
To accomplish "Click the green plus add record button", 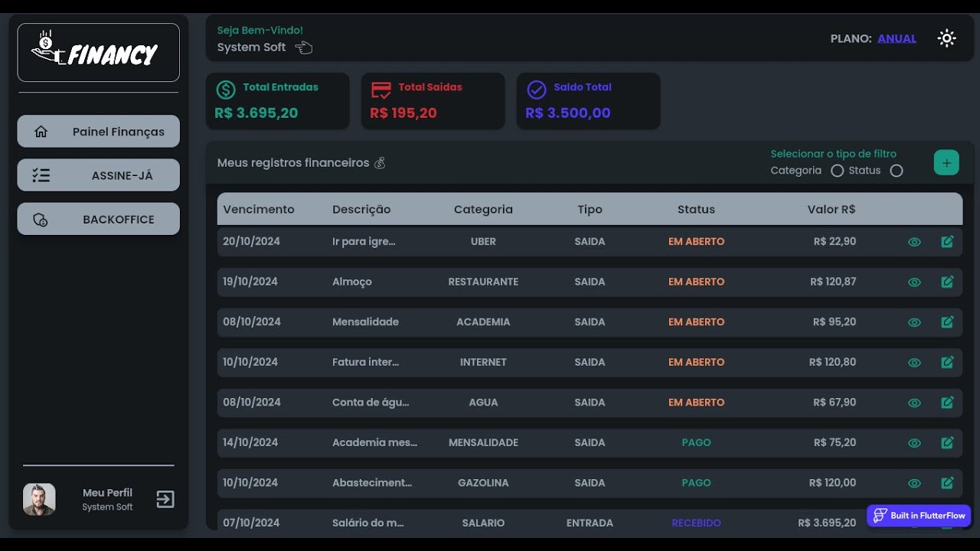I will [946, 163].
